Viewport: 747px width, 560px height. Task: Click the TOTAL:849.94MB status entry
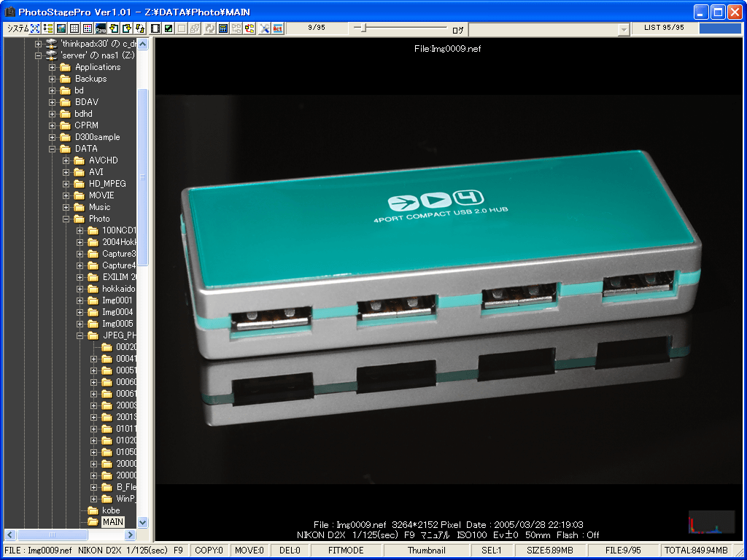(696, 551)
